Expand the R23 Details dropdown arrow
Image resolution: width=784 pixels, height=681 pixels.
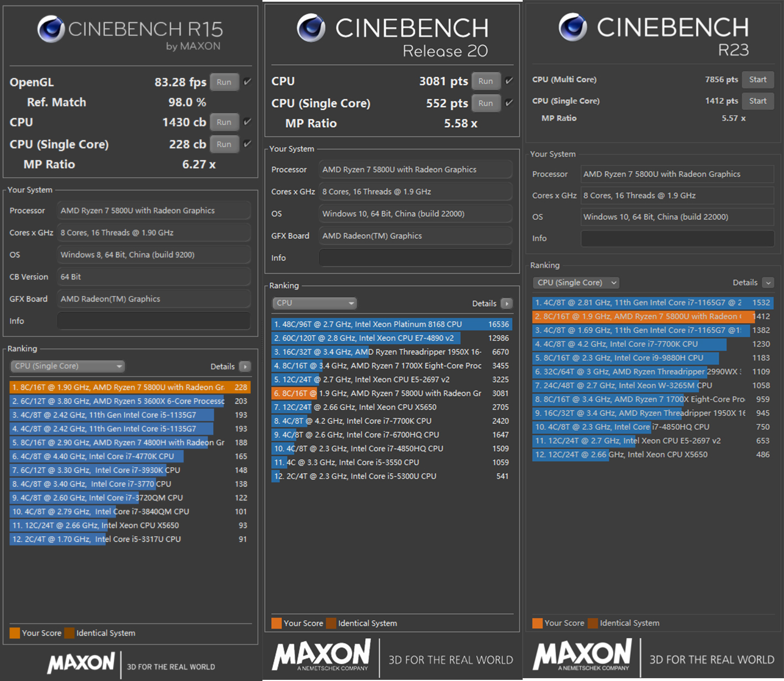pyautogui.click(x=768, y=283)
